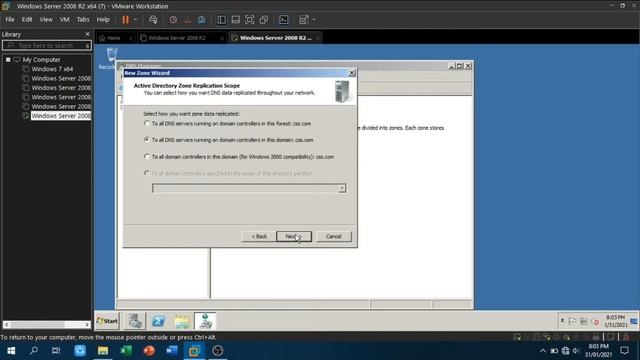
Task: Open the File menu in VMware
Action: [10, 20]
